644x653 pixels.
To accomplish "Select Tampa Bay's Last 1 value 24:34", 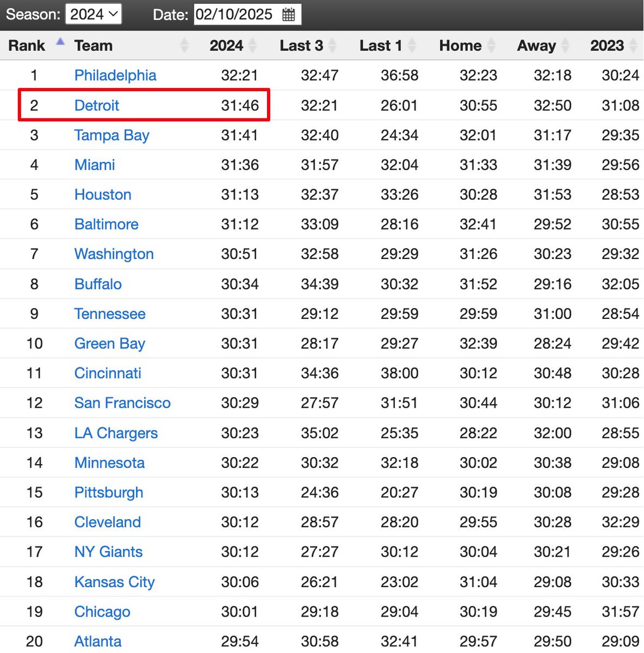I will pyautogui.click(x=399, y=135).
